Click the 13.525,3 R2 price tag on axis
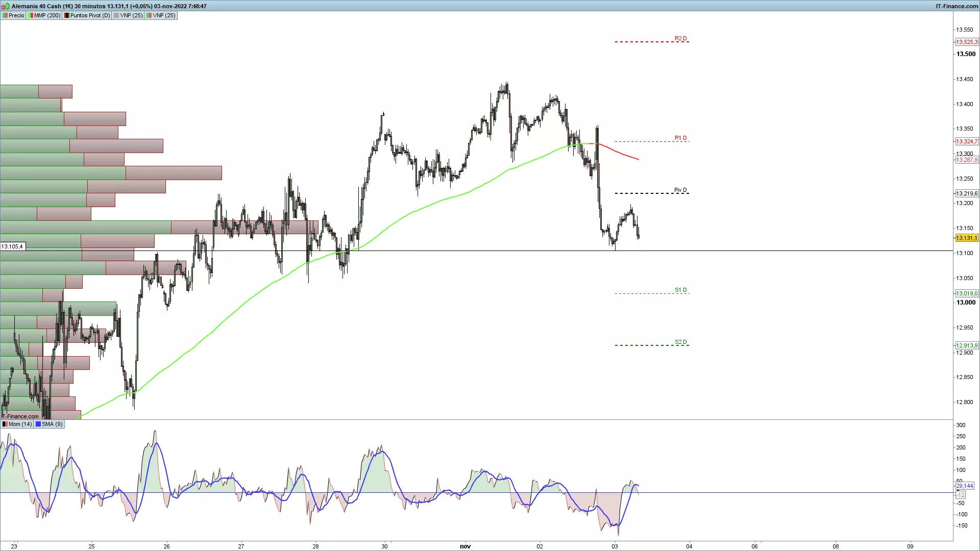 [x=967, y=42]
